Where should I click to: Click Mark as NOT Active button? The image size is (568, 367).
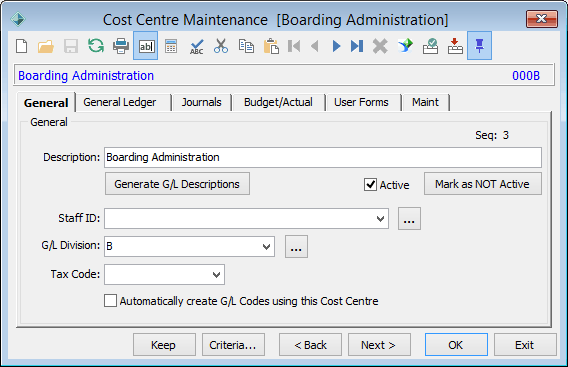[x=483, y=184]
